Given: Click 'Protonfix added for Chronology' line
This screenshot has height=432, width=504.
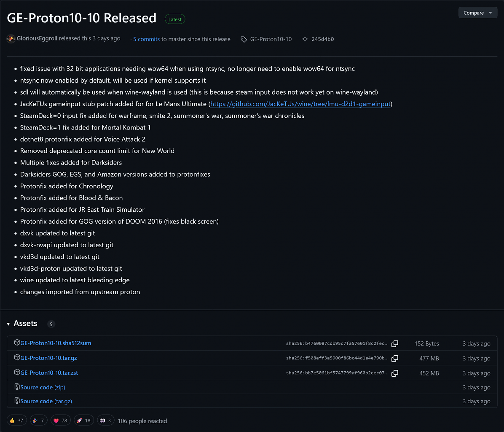Looking at the screenshot, I should pos(67,186).
